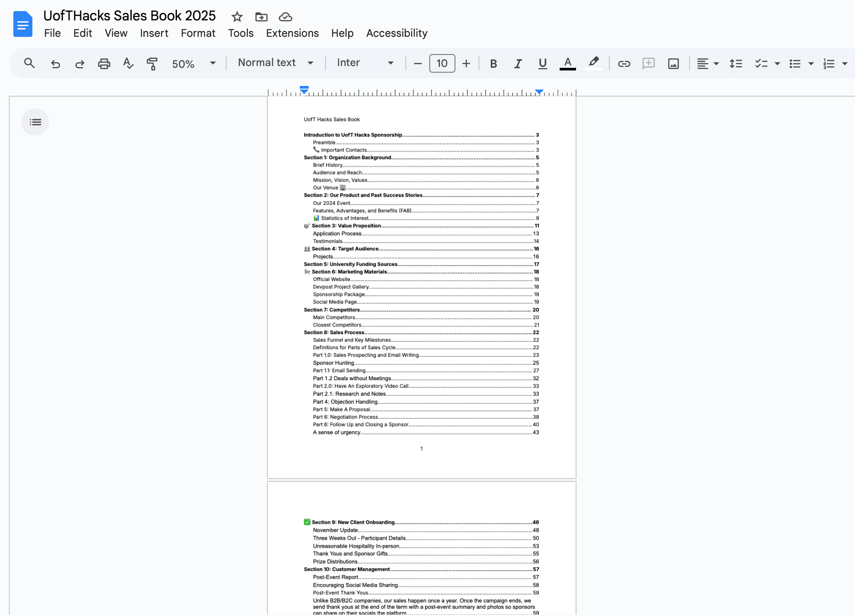Open line and paragraph spacing

[736, 63]
